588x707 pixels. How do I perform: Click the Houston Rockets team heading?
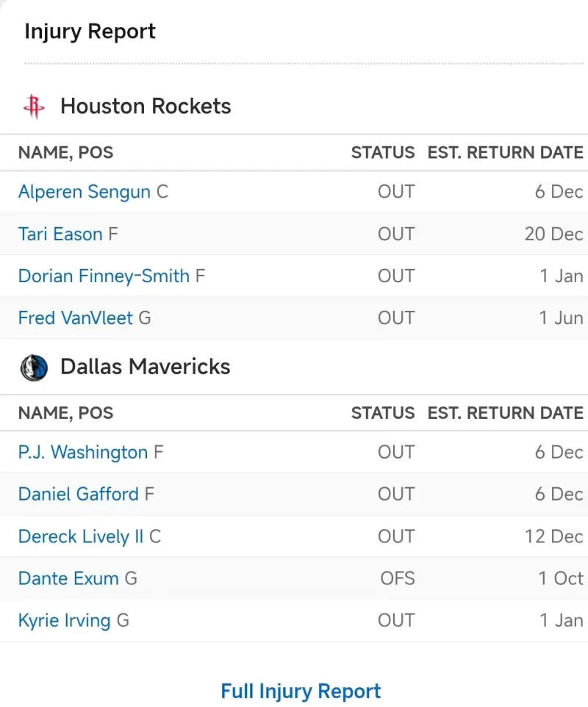[146, 107]
